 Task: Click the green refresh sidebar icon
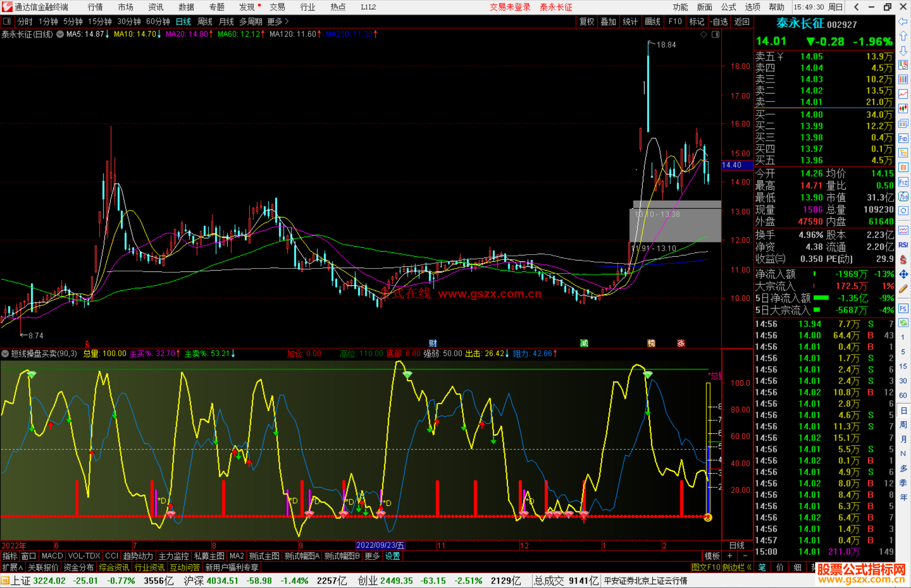pos(903,323)
